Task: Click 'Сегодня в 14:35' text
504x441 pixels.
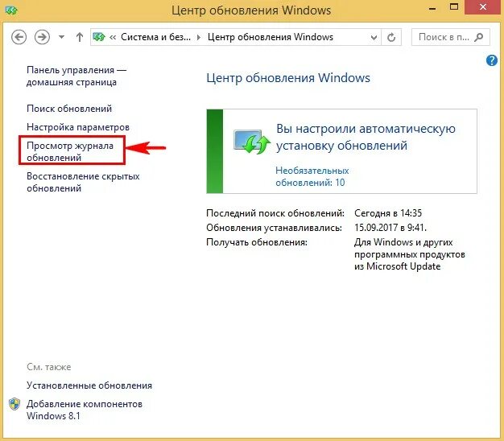Action: point(388,213)
